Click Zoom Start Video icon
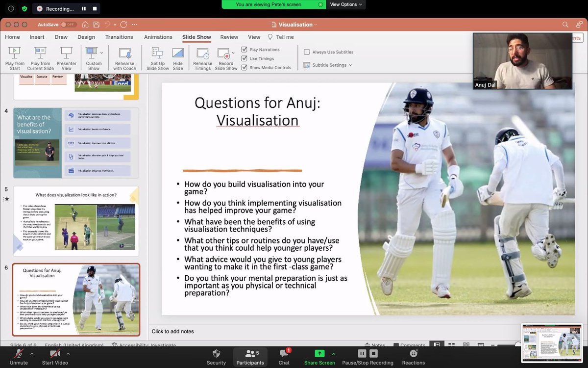588x368 pixels. (x=55, y=354)
